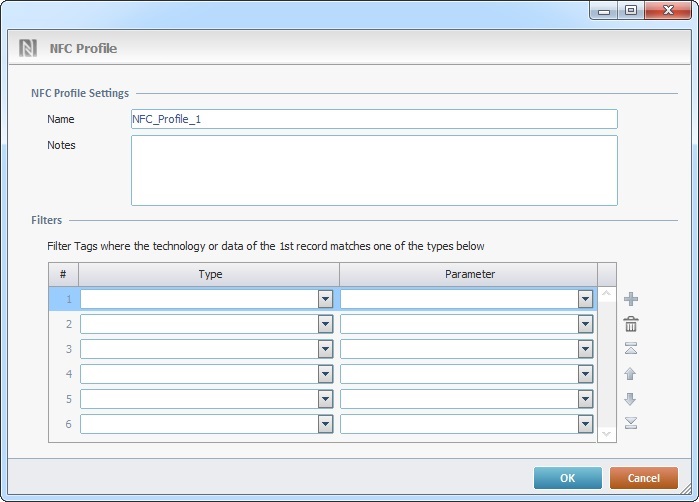Click inside the Notes text area
699x502 pixels.
click(373, 170)
